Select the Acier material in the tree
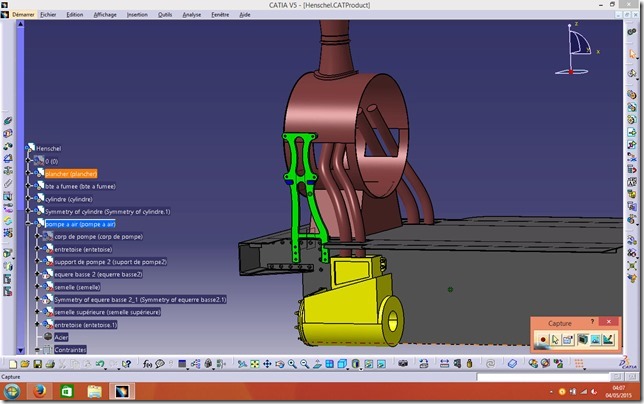This screenshot has width=644, height=404. [61, 337]
